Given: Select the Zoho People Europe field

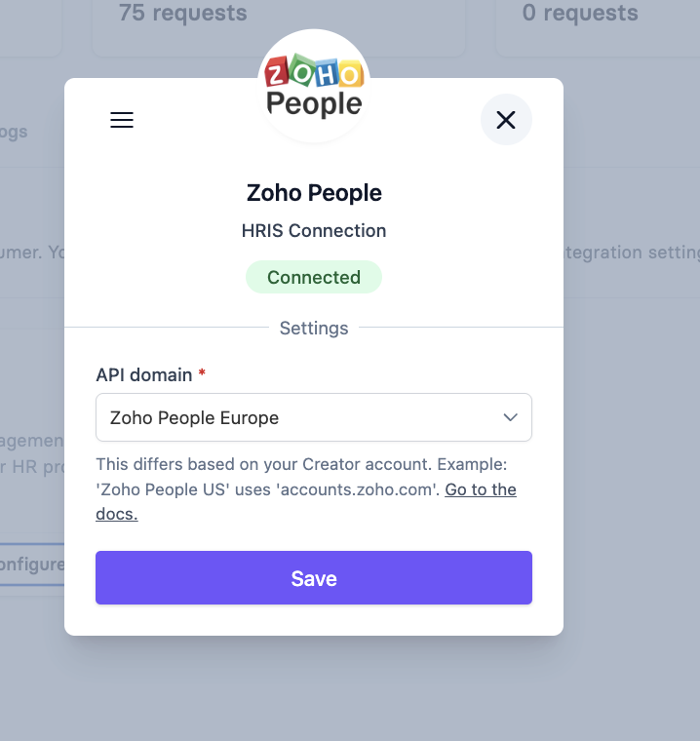Looking at the screenshot, I should tap(292, 417).
